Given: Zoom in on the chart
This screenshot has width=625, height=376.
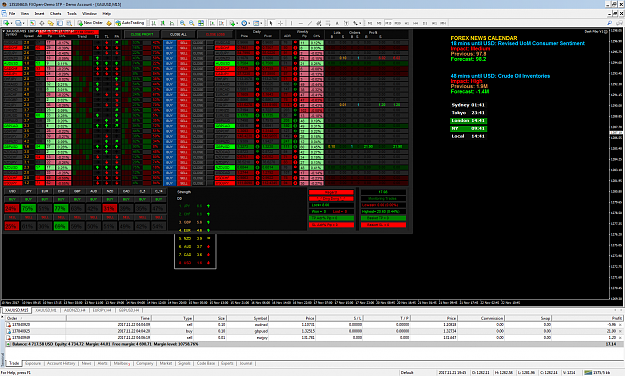Looking at the screenshot, I should 182,23.
